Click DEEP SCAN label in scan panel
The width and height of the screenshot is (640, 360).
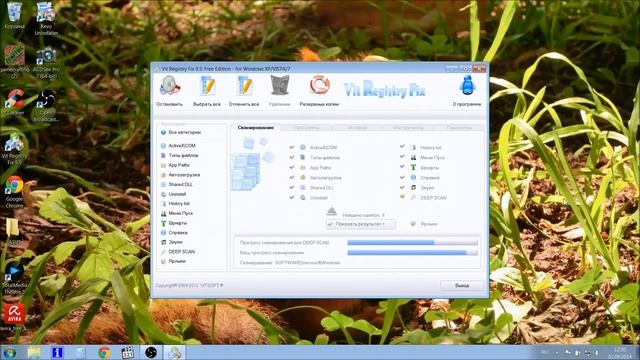[x=433, y=198]
